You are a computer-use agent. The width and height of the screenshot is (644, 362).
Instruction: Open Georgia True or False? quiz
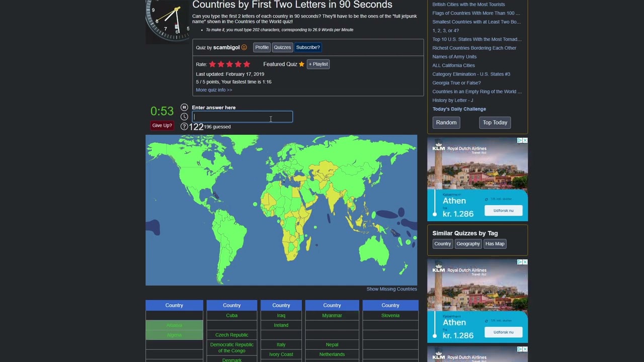[456, 83]
